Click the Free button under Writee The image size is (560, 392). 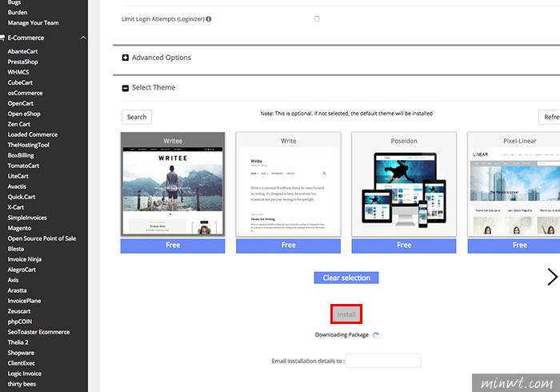tap(173, 246)
